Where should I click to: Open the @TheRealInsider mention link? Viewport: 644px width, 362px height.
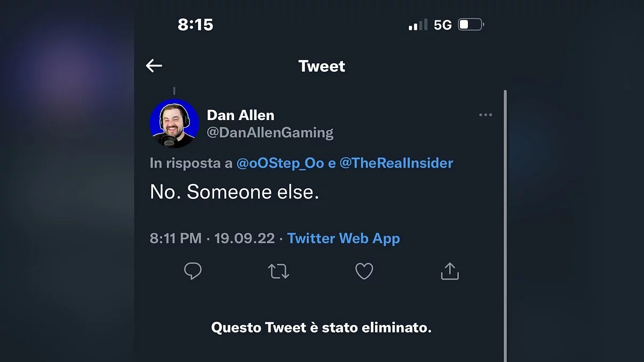[396, 163]
